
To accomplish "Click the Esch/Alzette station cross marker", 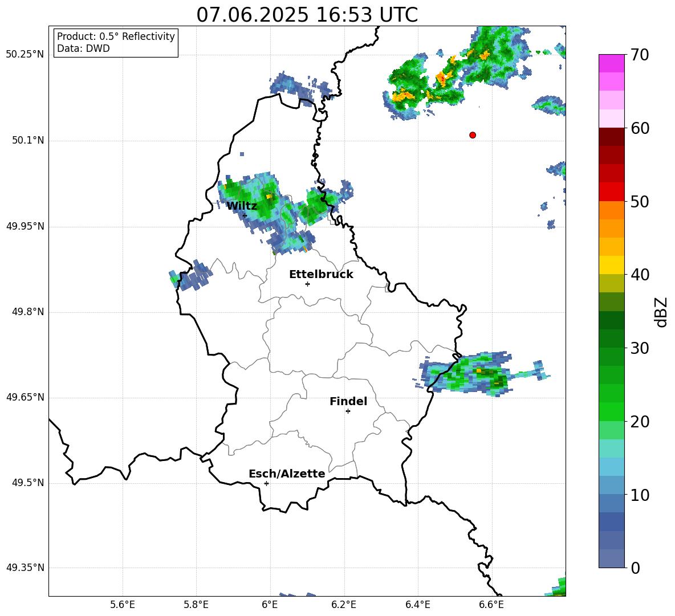I will point(266,483).
